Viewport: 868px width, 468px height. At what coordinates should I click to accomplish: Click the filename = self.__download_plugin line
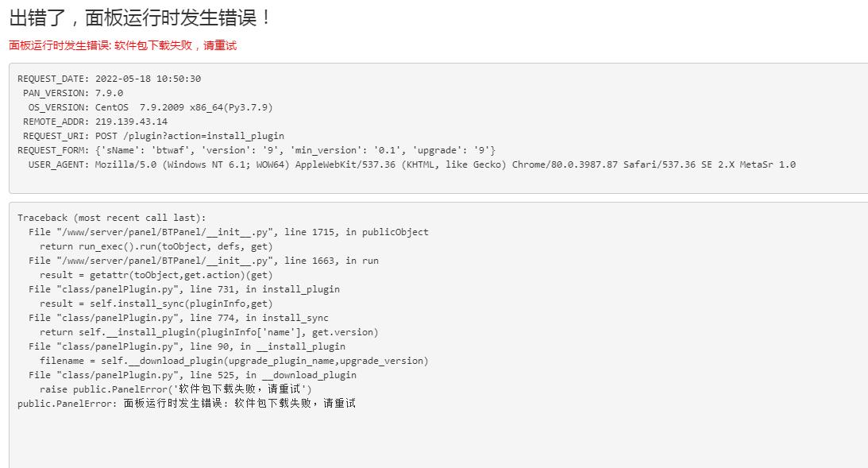[234, 361]
